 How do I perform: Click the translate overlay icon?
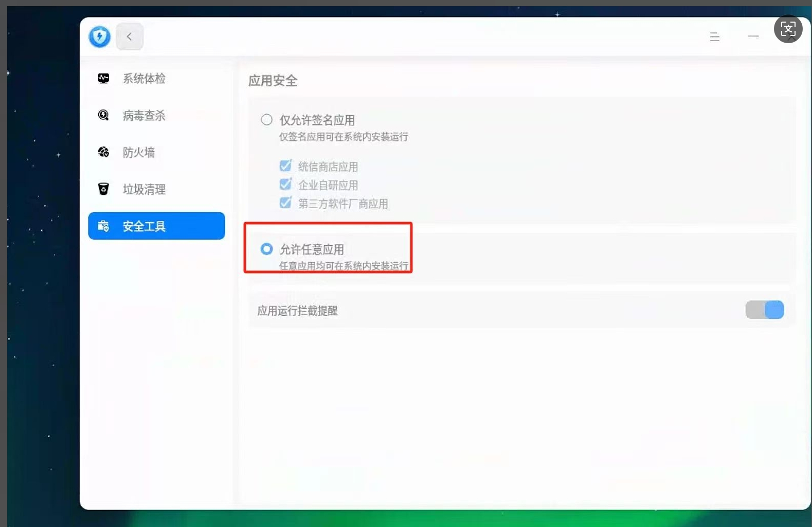788,29
